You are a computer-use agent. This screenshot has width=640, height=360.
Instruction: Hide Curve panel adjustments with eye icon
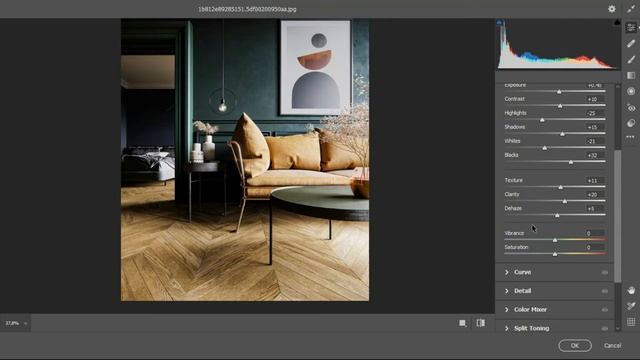point(604,272)
